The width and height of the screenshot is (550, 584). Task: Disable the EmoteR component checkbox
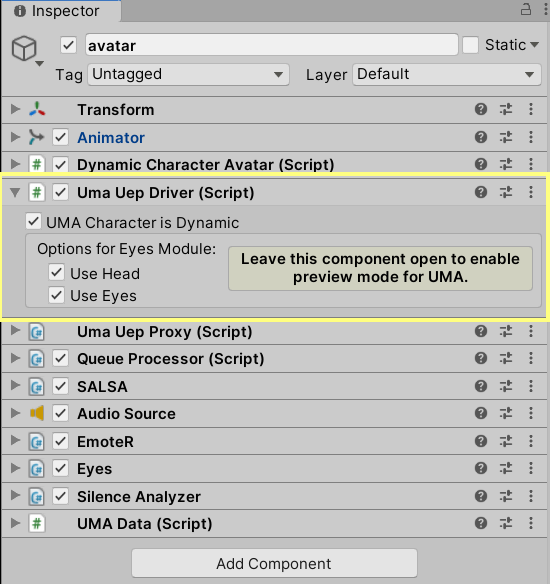[x=60, y=441]
